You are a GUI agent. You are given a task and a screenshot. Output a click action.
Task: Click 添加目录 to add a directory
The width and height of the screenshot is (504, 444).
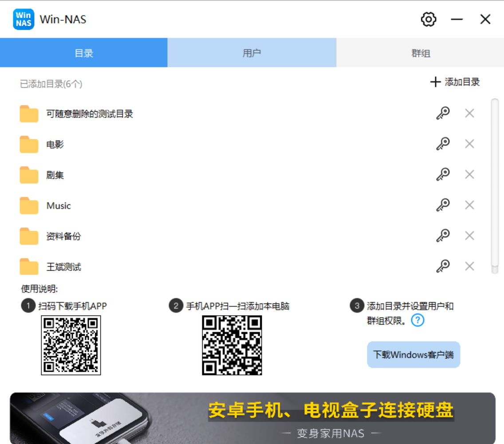point(455,82)
